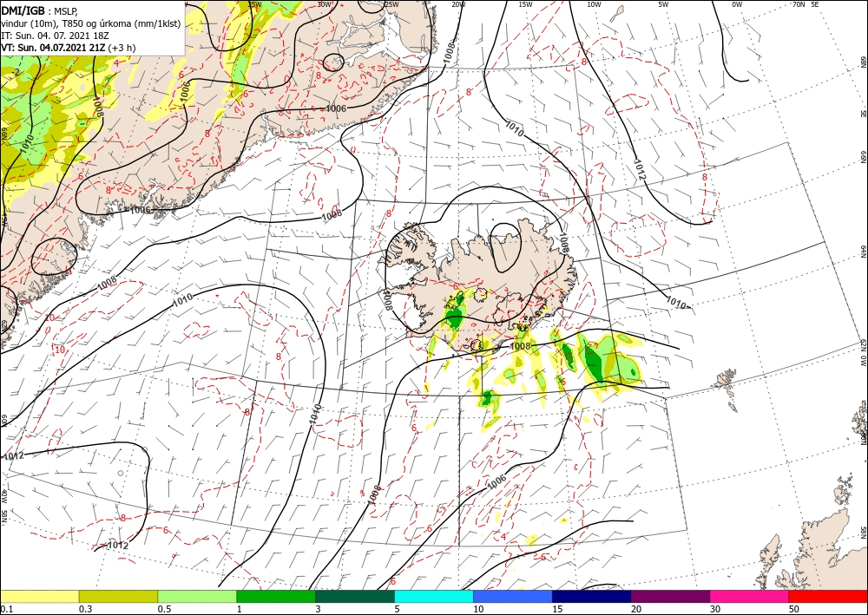
Task: Click the 'VT: Sun. 04.07.2021 21Z (+3 h)' line
Action: tap(68, 48)
